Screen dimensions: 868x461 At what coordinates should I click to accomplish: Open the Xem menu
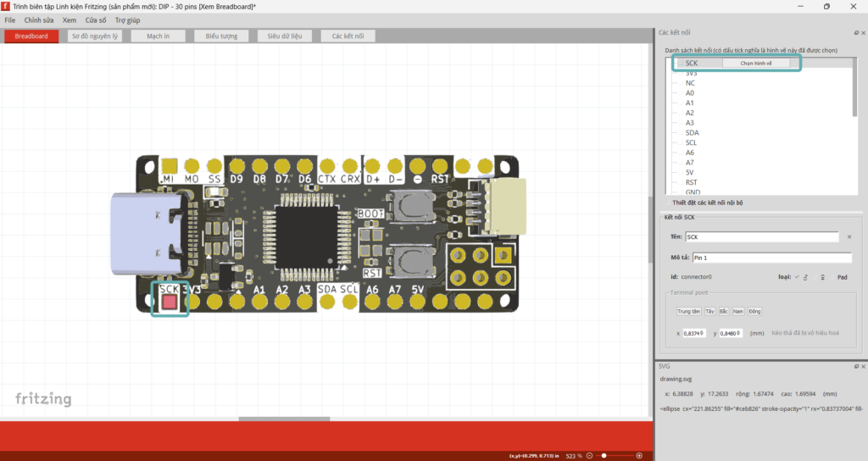pyautogui.click(x=70, y=20)
